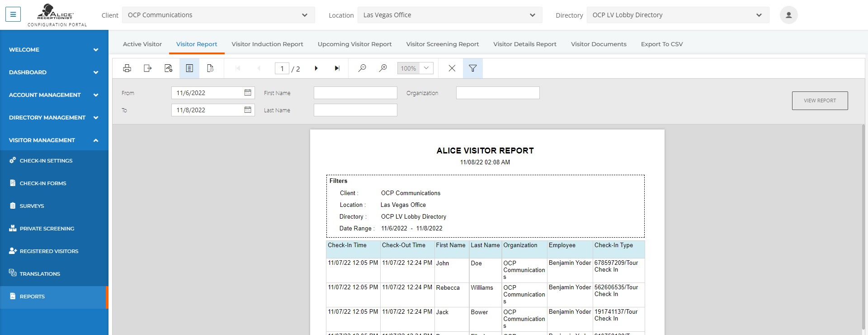Click Check-In Settings gear icon
The image size is (868, 335).
coord(13,160)
